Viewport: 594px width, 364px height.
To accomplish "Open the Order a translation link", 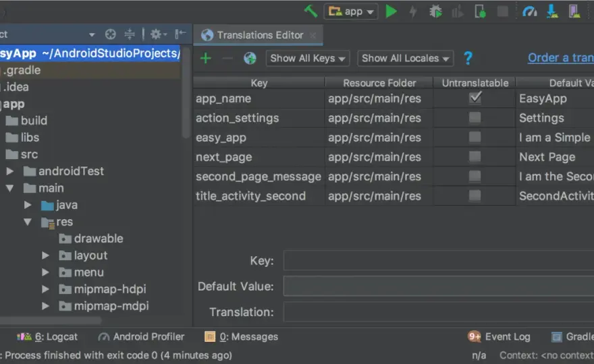I will (x=561, y=58).
